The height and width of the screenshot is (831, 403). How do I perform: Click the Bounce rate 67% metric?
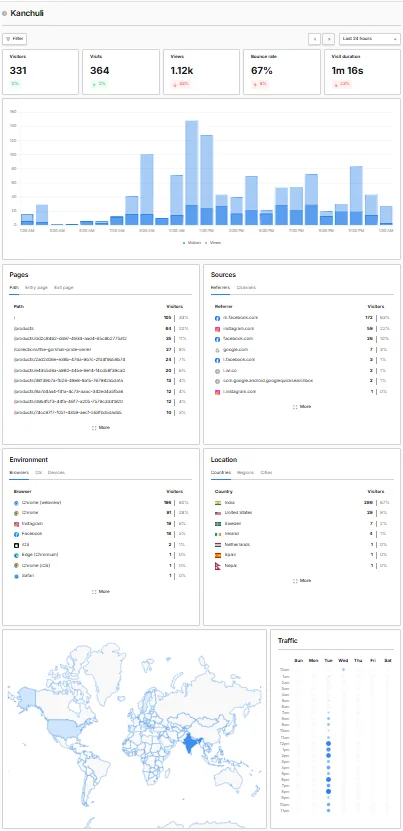pos(282,72)
